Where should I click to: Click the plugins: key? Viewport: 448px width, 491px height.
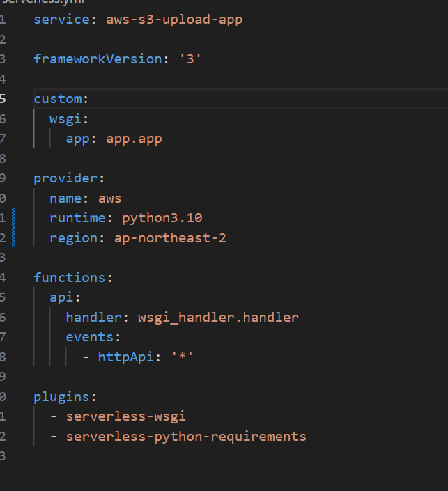click(65, 397)
